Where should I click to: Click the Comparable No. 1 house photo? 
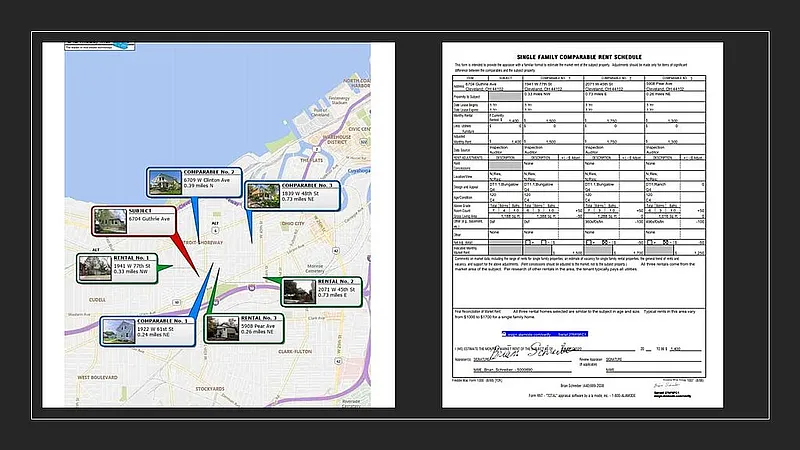pos(116,330)
